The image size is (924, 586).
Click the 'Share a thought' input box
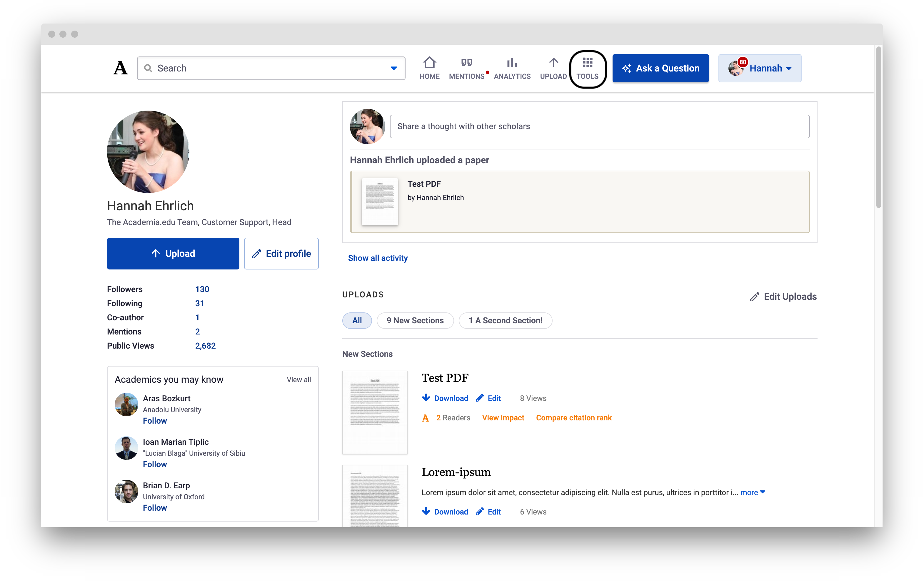click(600, 126)
